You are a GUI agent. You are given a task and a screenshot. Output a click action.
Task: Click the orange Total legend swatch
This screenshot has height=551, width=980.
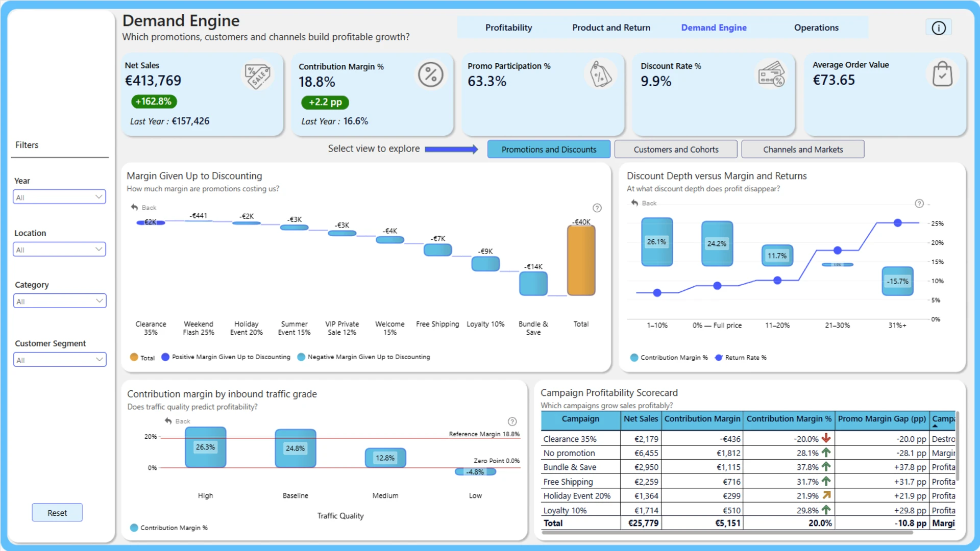tap(134, 357)
